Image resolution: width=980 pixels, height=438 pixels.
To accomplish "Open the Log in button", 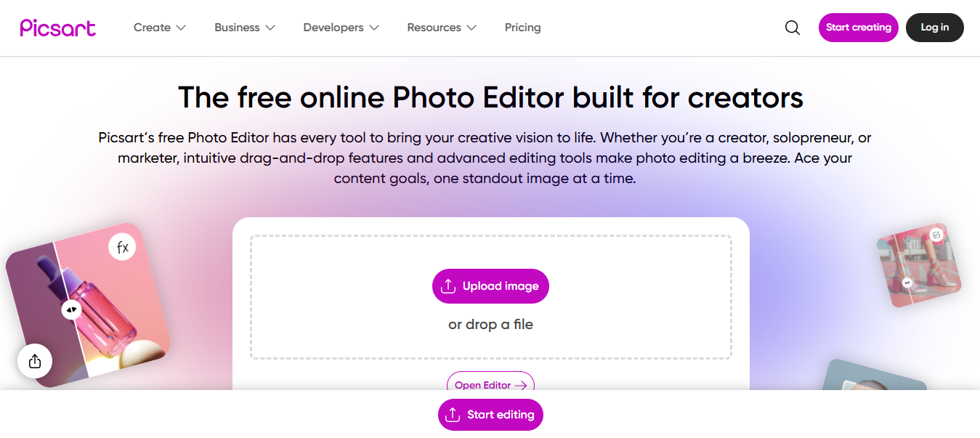I will [x=934, y=27].
